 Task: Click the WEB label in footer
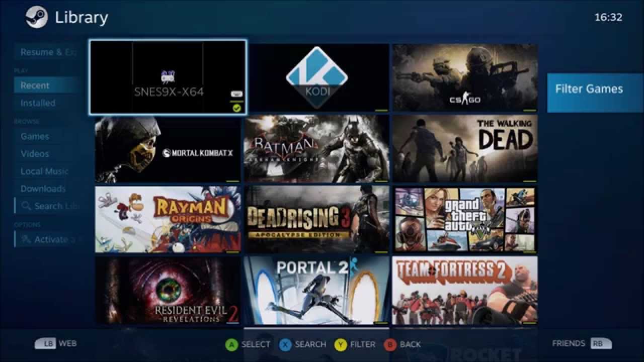68,343
